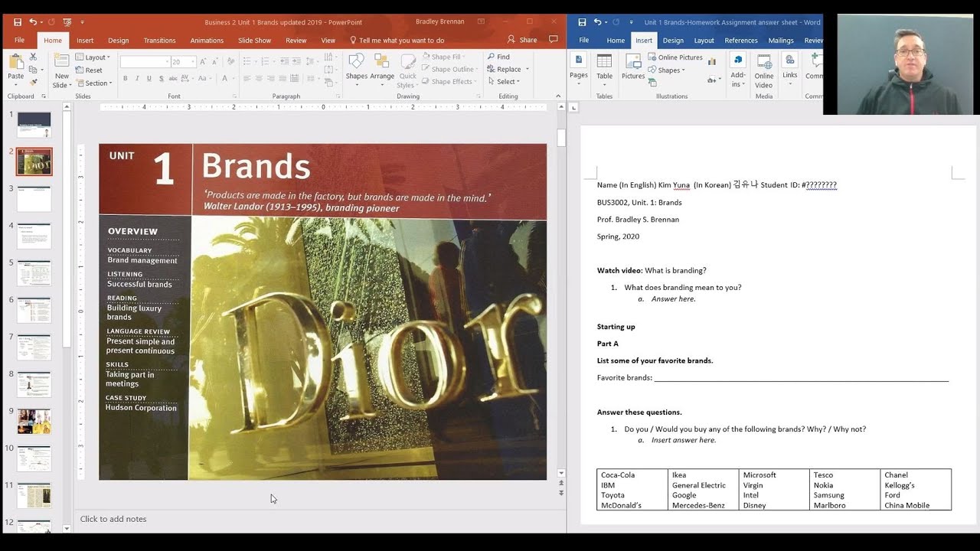Select slide 5 thumbnail
The height and width of the screenshot is (551, 980).
34,273
